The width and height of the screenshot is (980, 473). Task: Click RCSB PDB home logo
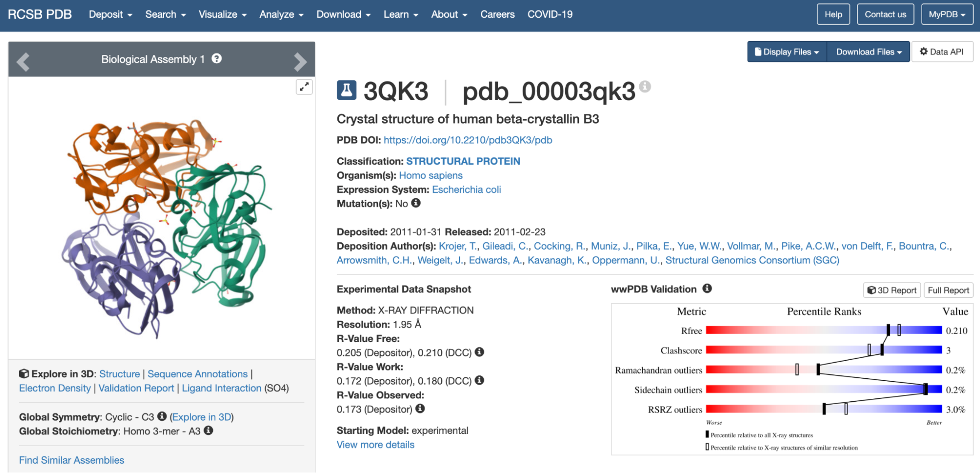40,15
